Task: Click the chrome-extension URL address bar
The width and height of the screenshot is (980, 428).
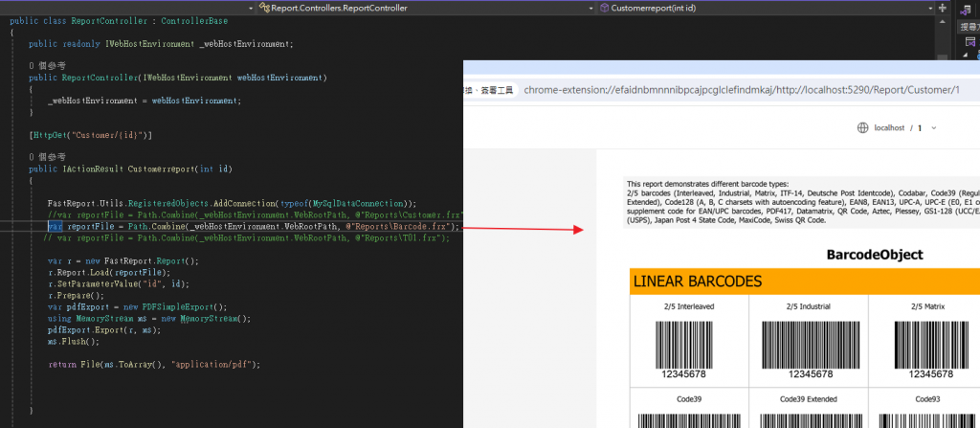Action: 742,90
